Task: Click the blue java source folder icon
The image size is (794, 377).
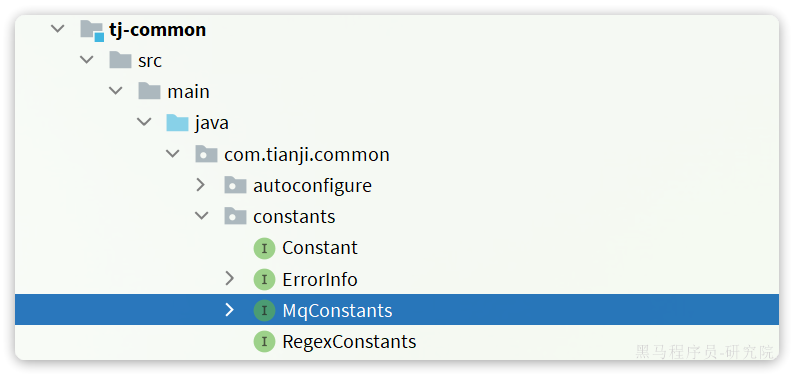Action: pyautogui.click(x=178, y=122)
